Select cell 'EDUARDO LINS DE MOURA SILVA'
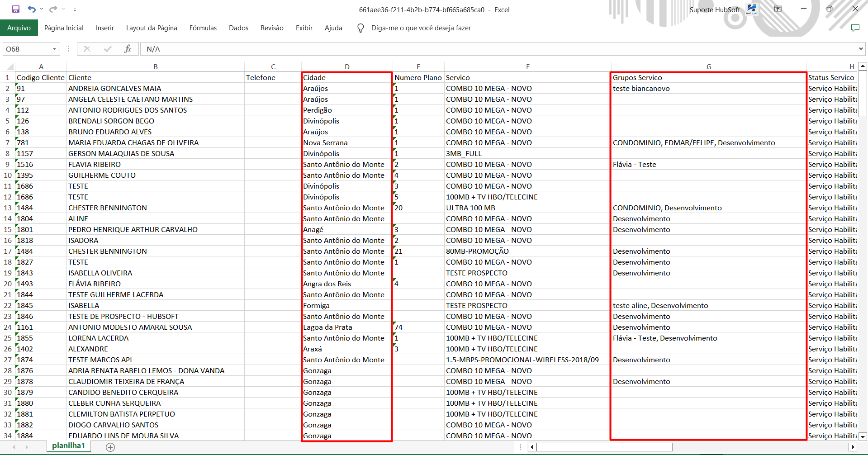This screenshot has width=868, height=455. [155, 436]
